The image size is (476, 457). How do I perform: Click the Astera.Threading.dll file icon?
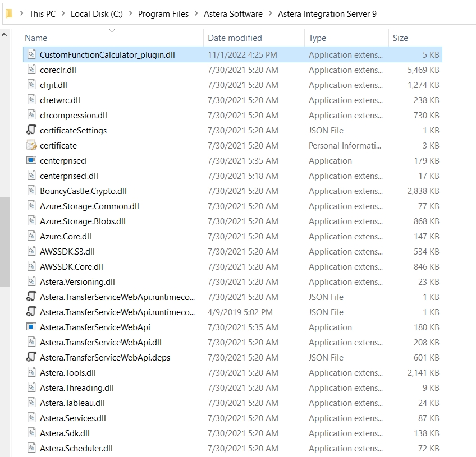click(x=31, y=387)
